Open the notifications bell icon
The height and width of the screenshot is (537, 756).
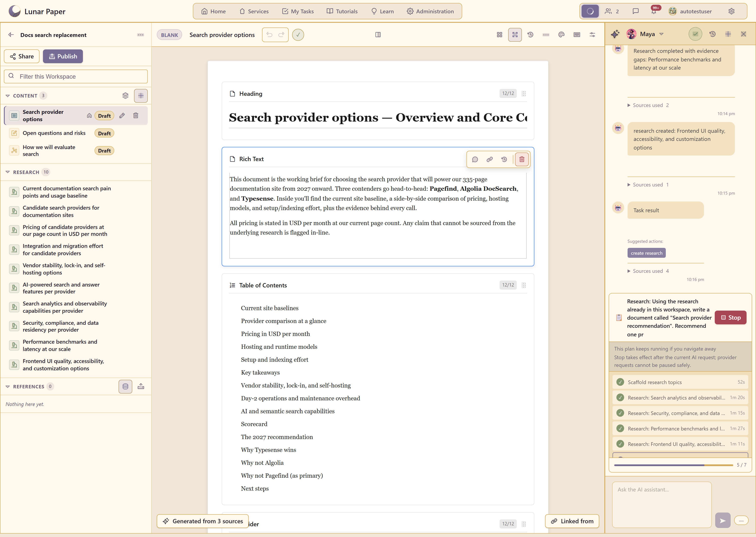point(654,11)
